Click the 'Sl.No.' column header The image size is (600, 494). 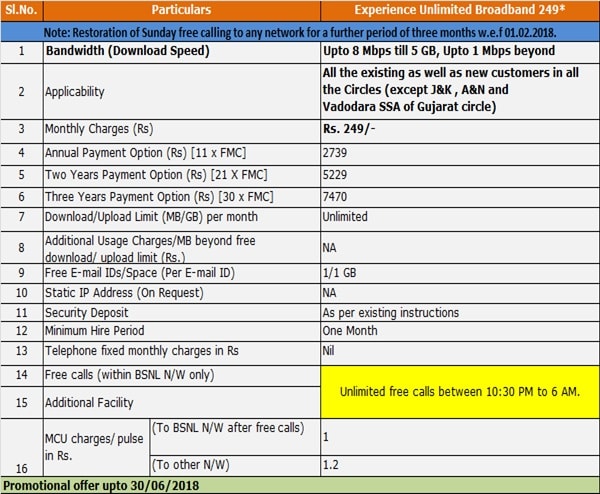[21, 10]
